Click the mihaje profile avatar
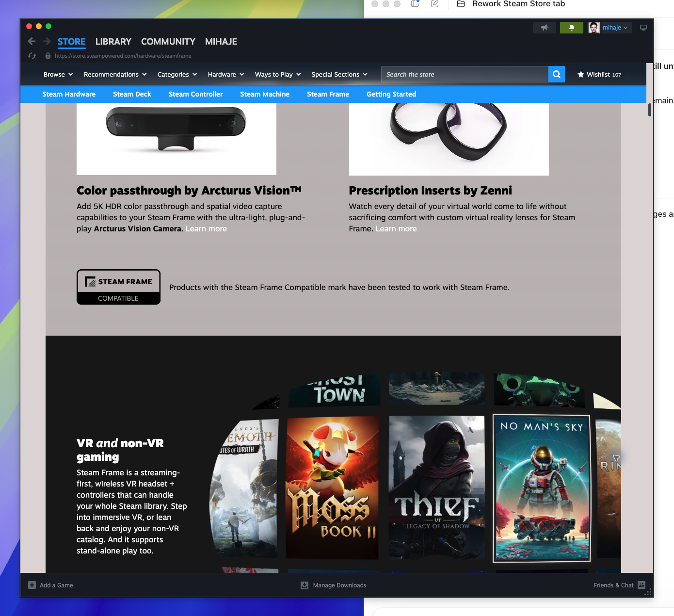The height and width of the screenshot is (616, 674). [594, 28]
